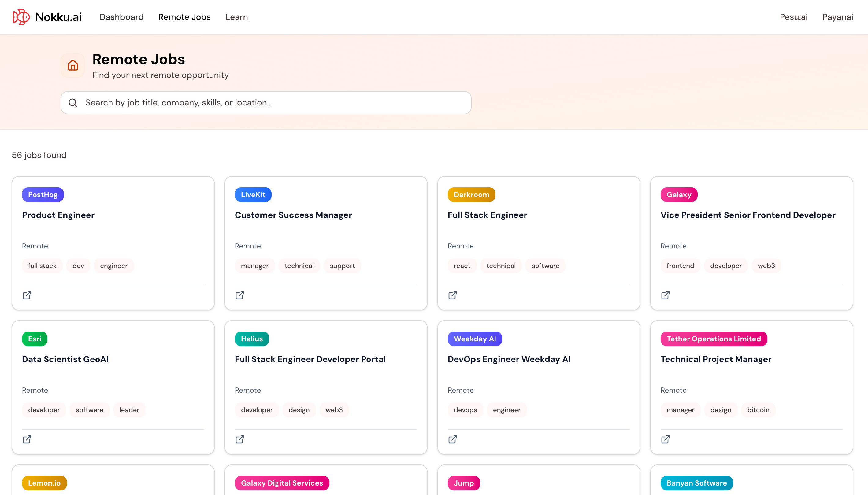Open the Payanai link

837,17
